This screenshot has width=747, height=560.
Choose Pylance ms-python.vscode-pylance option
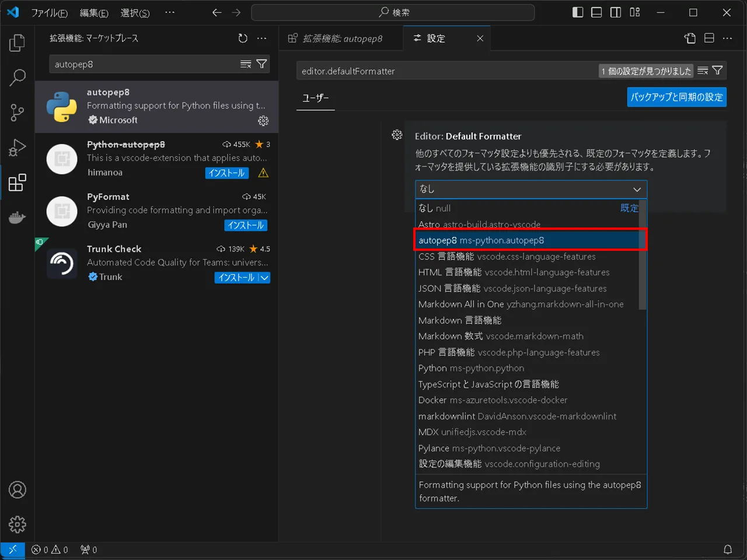(528, 448)
